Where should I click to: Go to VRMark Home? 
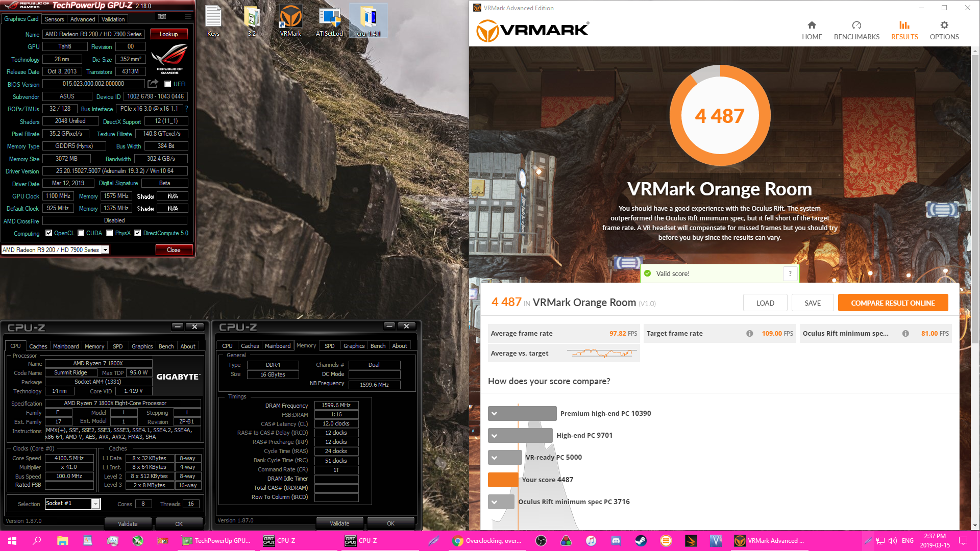click(812, 31)
